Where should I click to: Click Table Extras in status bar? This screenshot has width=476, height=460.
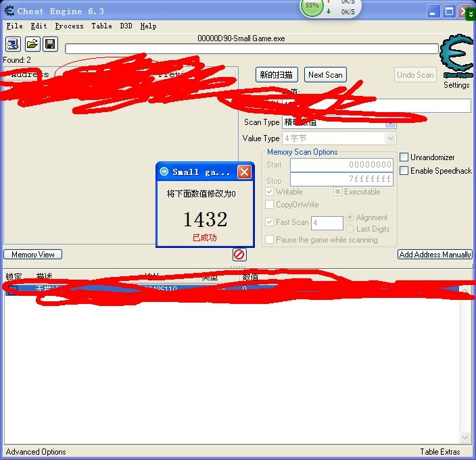(x=440, y=452)
